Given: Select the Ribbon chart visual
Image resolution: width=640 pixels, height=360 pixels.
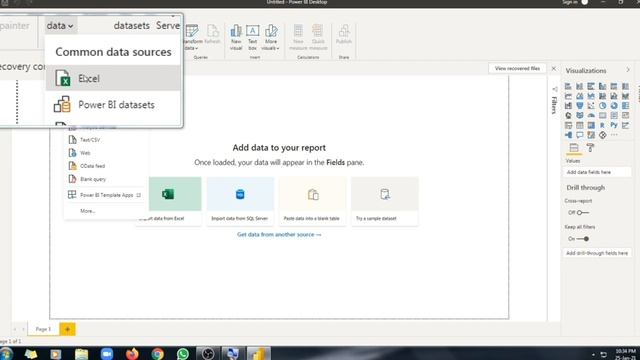Looking at the screenshot, I should pos(625,96).
